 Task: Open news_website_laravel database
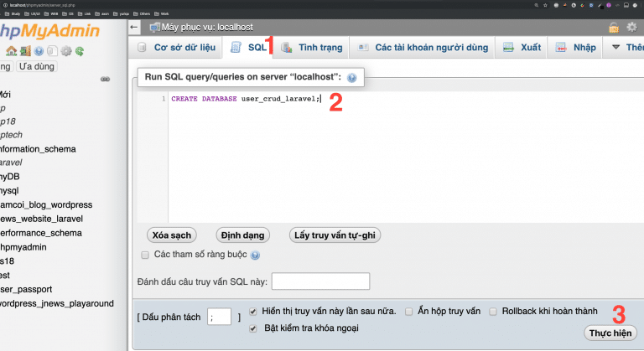[41, 219]
